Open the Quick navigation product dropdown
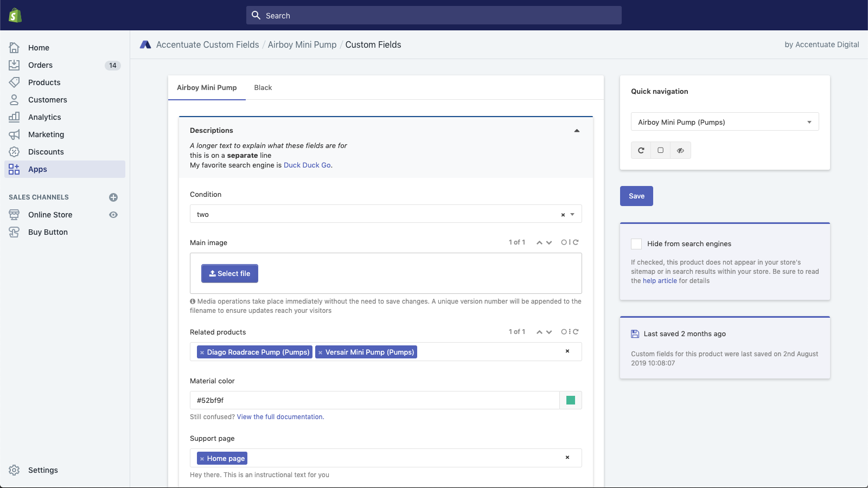Image resolution: width=868 pixels, height=488 pixels. (724, 122)
